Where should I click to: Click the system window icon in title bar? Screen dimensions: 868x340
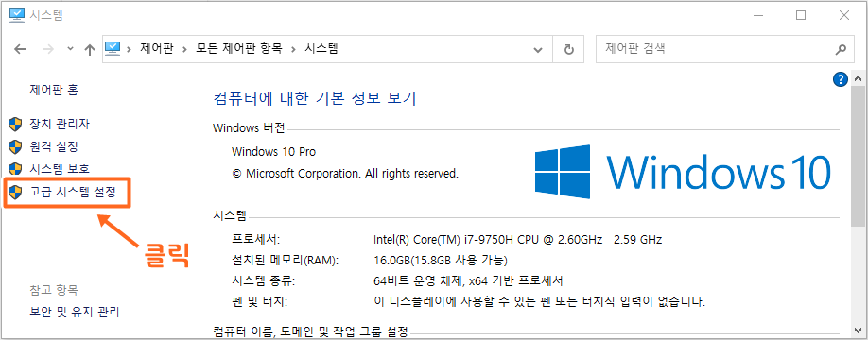17,15
